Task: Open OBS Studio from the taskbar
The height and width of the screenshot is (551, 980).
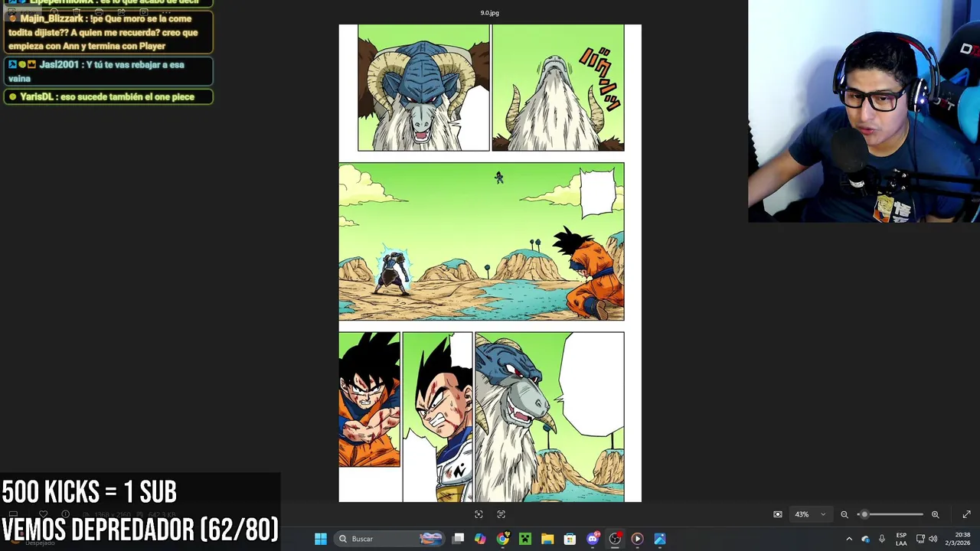Action: point(615,539)
